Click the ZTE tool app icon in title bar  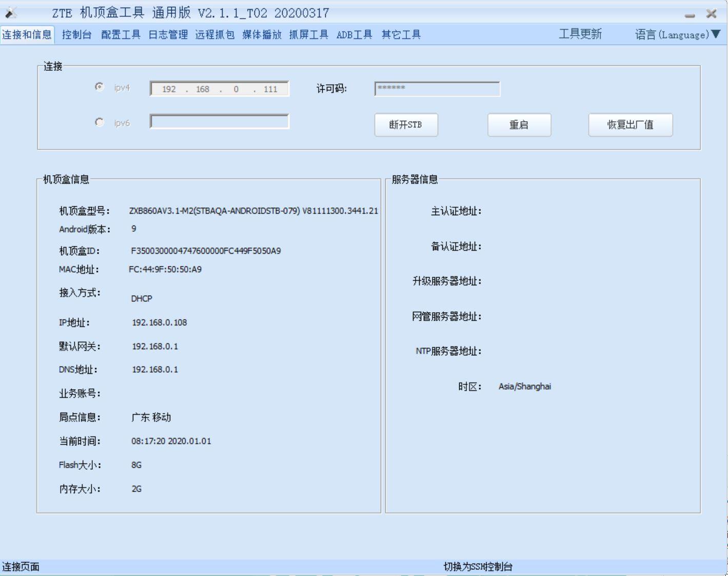11,13
